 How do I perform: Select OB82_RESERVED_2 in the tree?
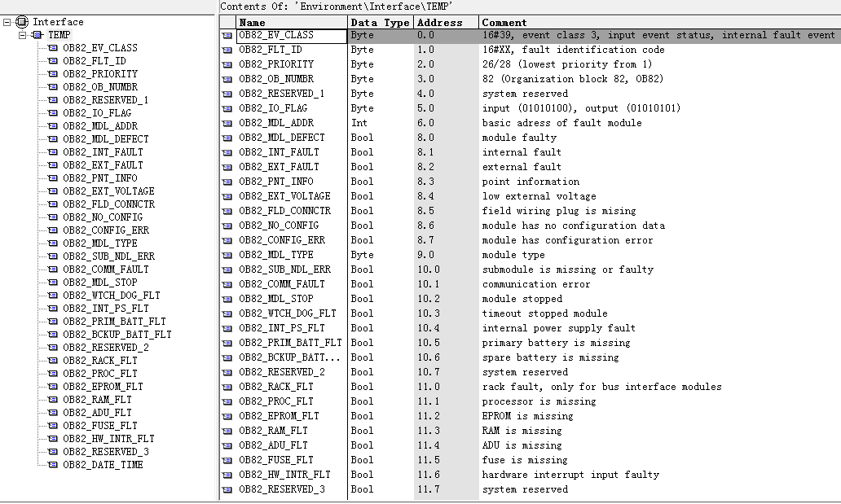(105, 348)
